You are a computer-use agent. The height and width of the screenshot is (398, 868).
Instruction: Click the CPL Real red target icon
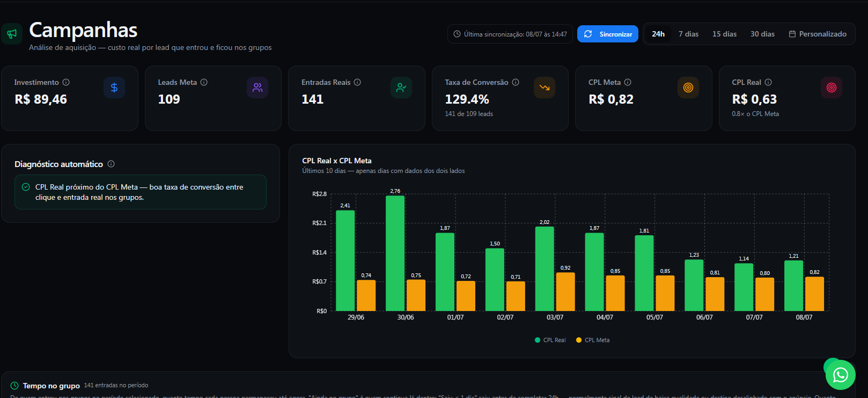(832, 88)
